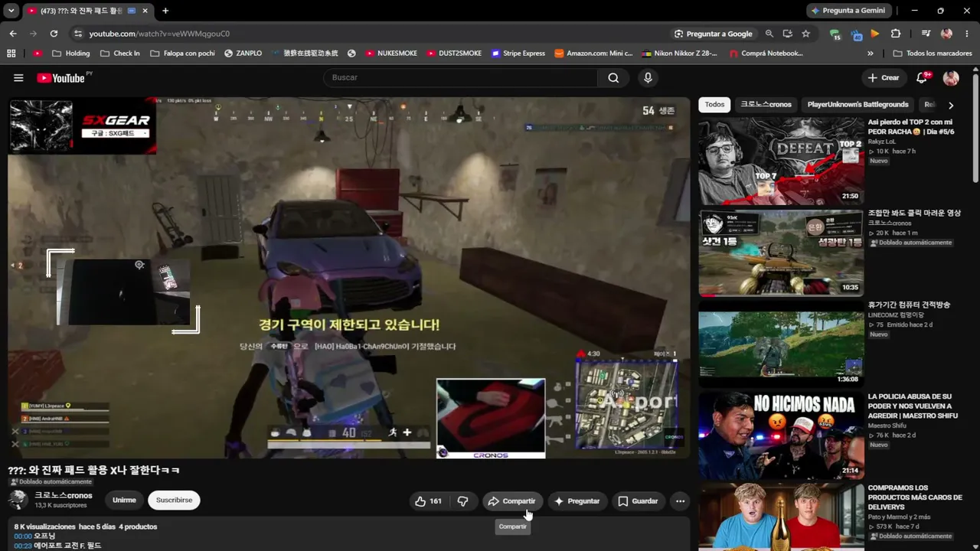Open the DUST2SMOKE bookmark
980x551 pixels.
click(454, 54)
